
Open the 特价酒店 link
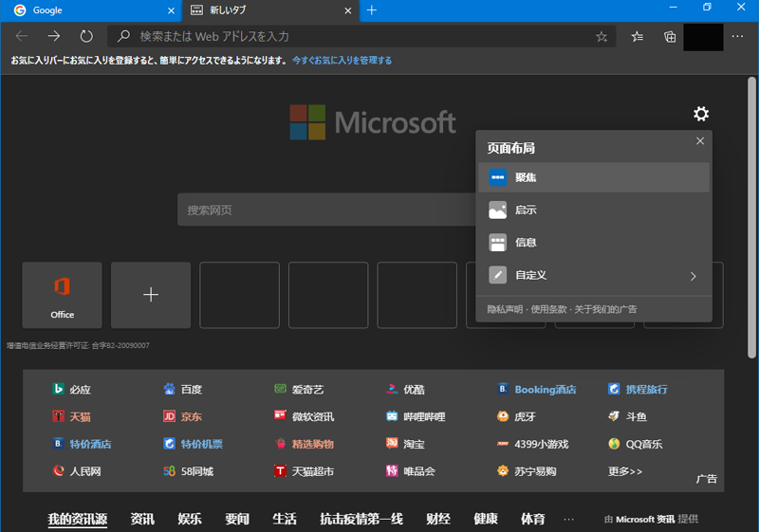(x=82, y=444)
